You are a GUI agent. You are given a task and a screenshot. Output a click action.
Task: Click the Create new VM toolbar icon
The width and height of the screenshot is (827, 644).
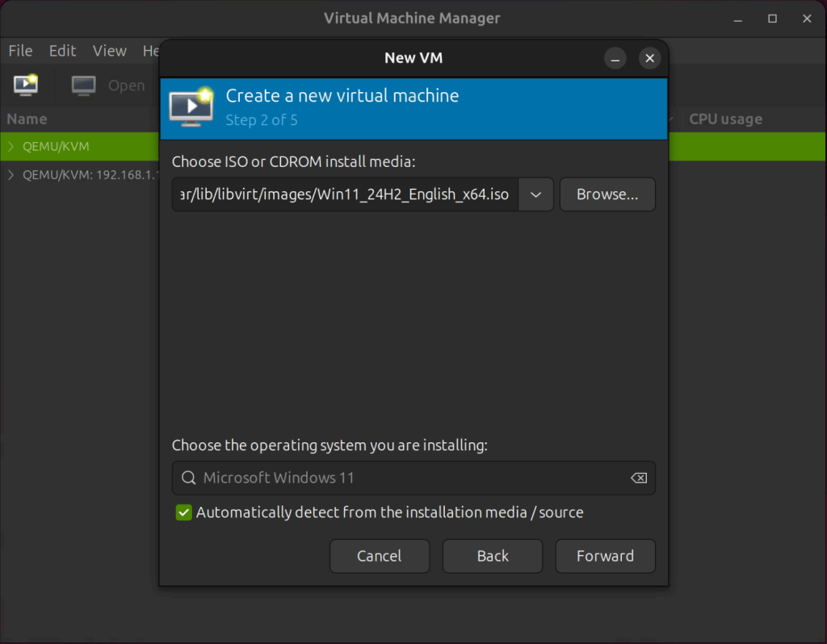[x=26, y=85]
